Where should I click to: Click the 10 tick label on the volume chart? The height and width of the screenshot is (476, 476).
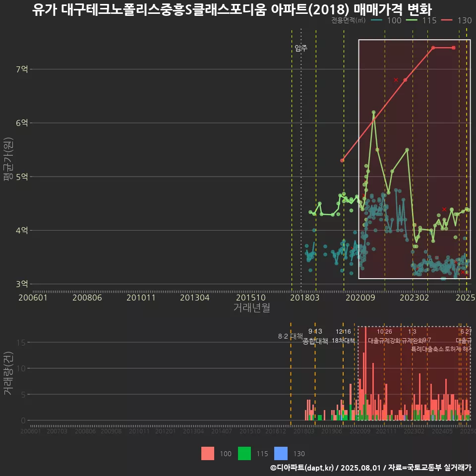(21, 368)
